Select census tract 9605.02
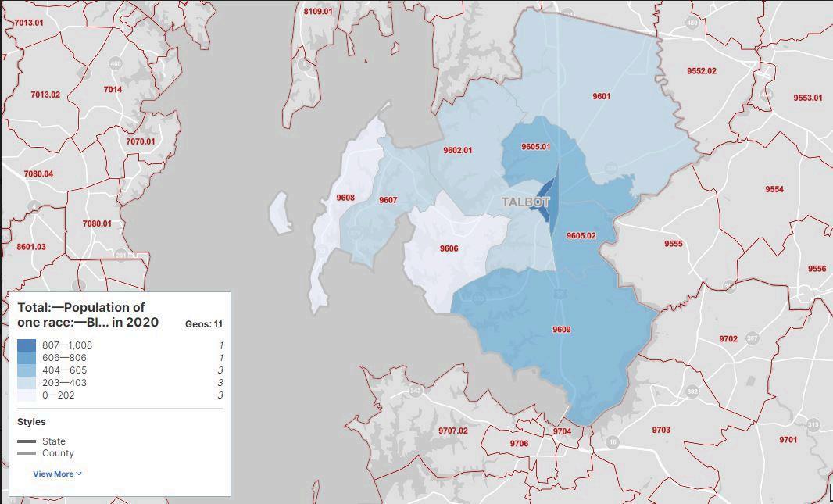 pyautogui.click(x=581, y=235)
